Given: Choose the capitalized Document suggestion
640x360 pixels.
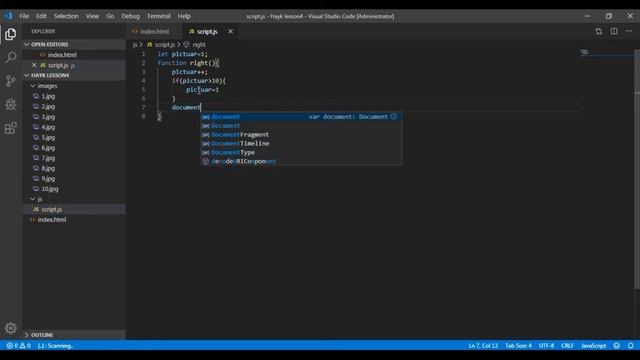Looking at the screenshot, I should pyautogui.click(x=301, y=126).
